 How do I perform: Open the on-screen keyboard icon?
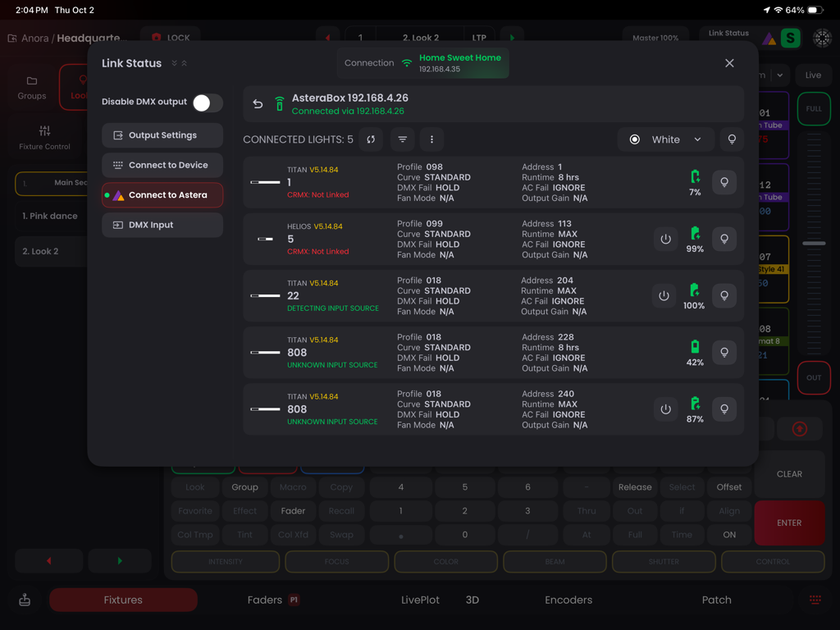pos(815,600)
